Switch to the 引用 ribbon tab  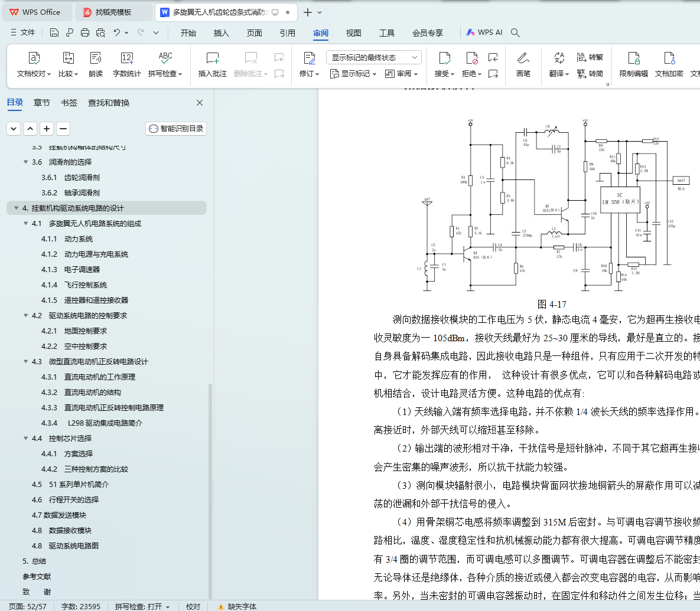(x=288, y=32)
